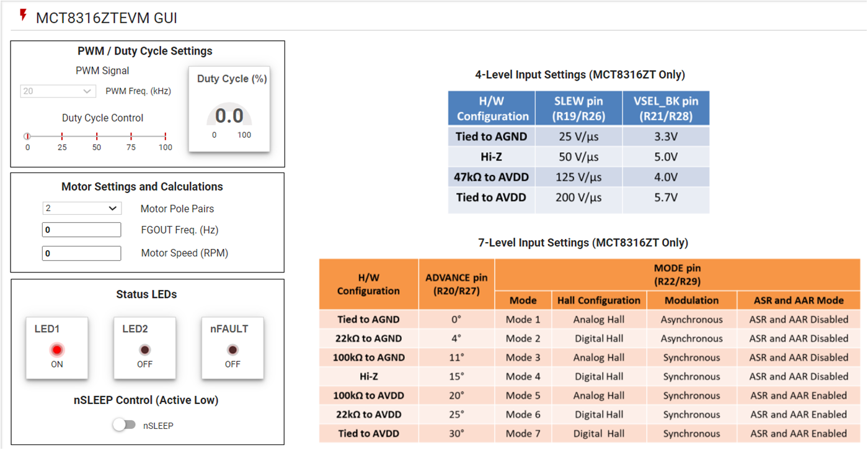Select the 50 tick on the duty cycle slider

[96, 135]
